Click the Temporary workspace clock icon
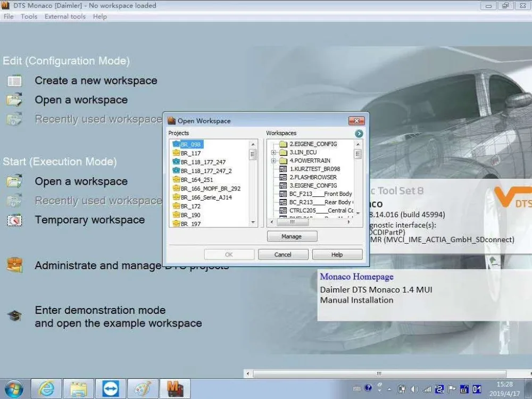 pos(14,220)
